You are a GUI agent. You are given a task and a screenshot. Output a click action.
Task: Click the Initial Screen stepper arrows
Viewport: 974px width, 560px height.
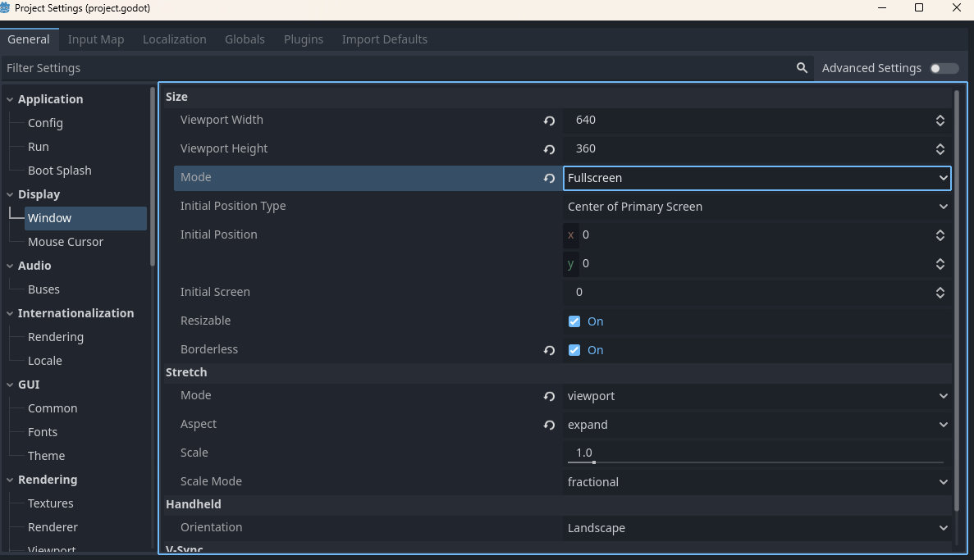tap(940, 293)
